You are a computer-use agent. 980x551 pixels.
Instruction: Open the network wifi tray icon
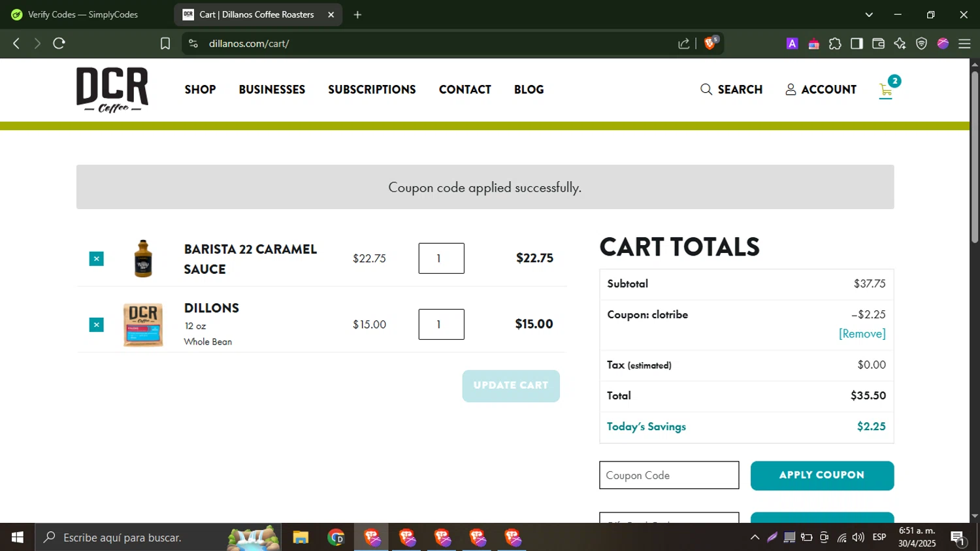(841, 537)
